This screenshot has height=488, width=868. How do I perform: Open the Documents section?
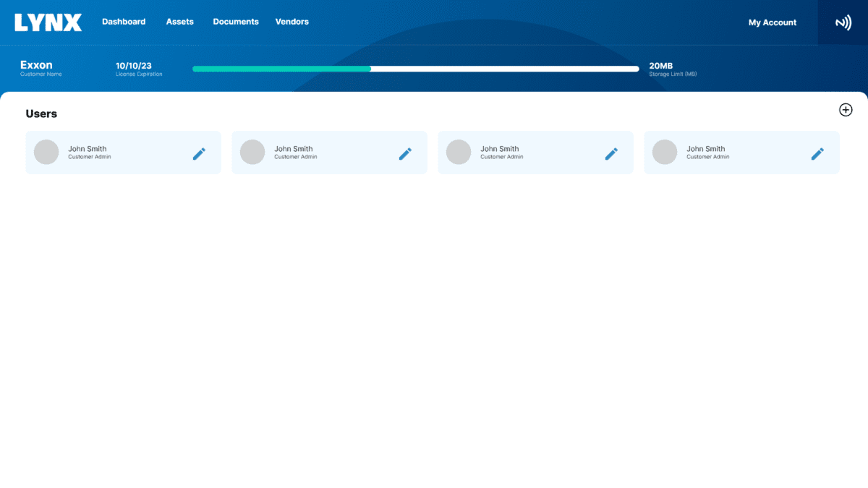(x=236, y=22)
